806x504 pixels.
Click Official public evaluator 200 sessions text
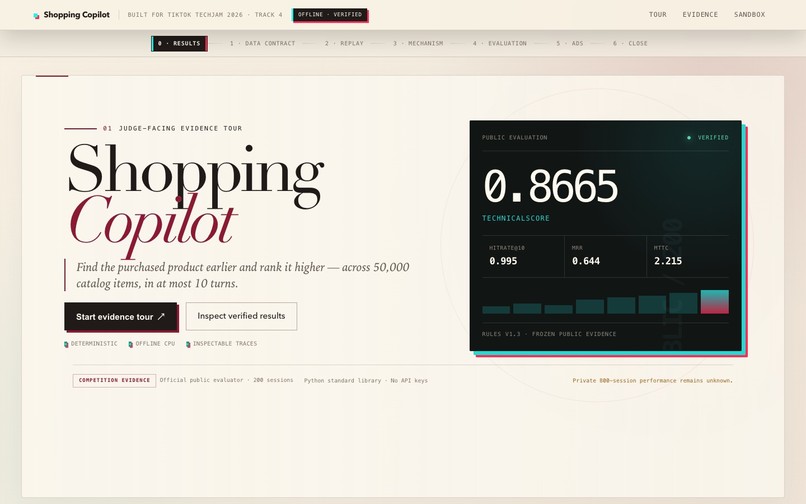(x=226, y=380)
